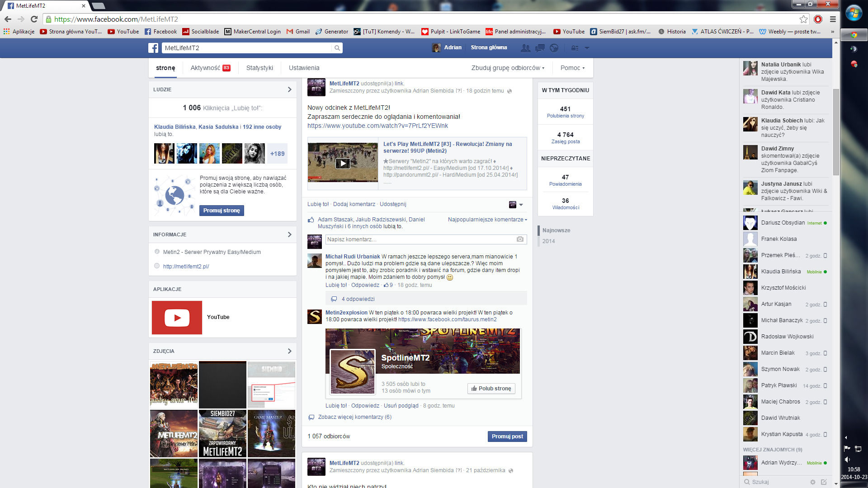Open the post identity selector dropdown

pos(516,205)
